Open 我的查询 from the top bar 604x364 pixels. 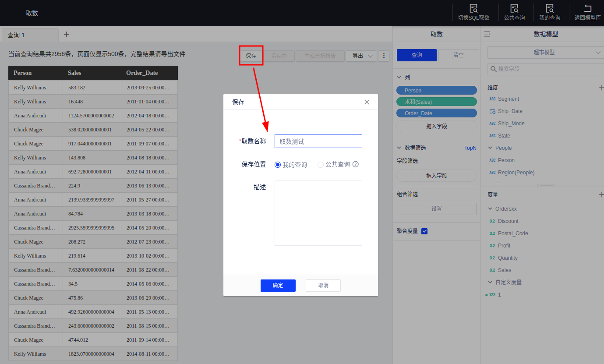click(x=549, y=8)
